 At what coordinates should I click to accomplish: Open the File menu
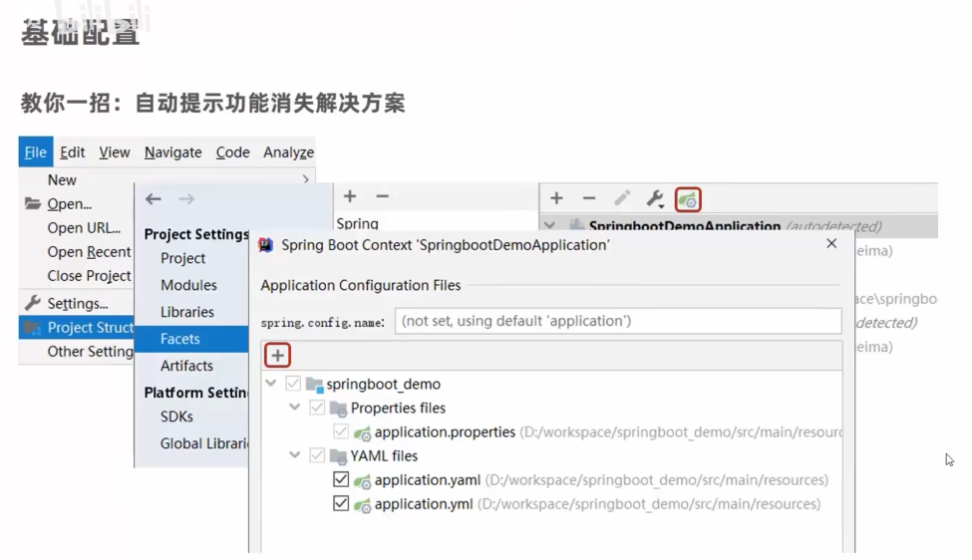[x=35, y=151]
